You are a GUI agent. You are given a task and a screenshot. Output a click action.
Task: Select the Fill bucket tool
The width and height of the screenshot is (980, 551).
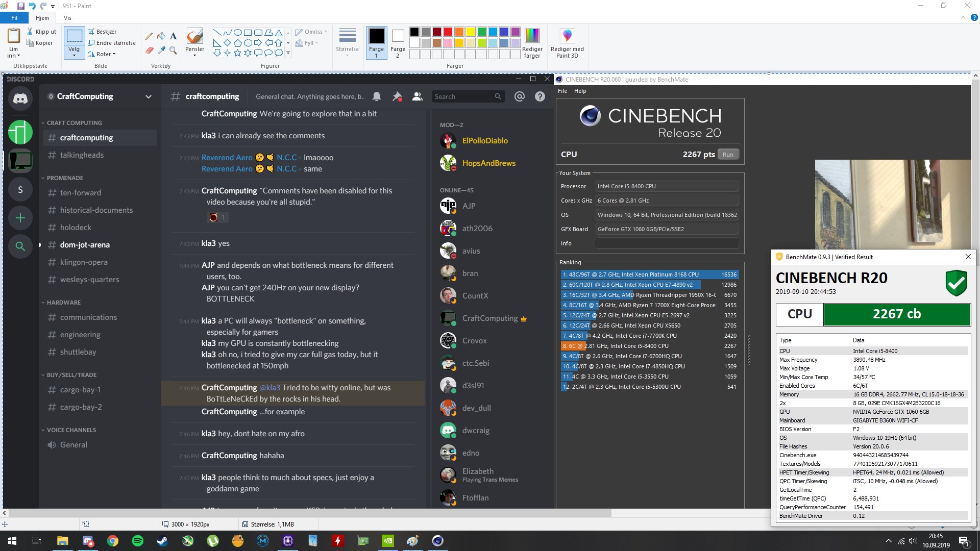click(161, 36)
